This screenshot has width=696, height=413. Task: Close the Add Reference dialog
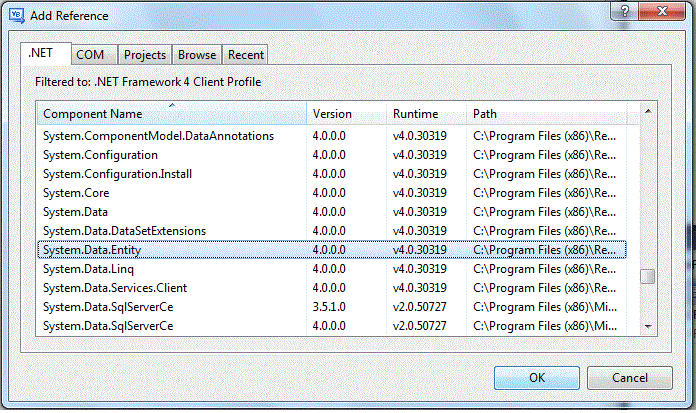[662, 11]
